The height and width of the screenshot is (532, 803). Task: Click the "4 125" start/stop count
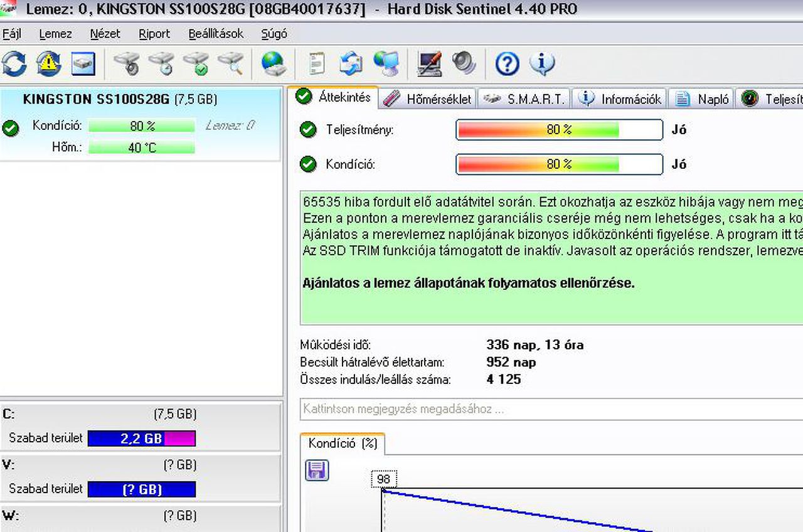click(504, 380)
